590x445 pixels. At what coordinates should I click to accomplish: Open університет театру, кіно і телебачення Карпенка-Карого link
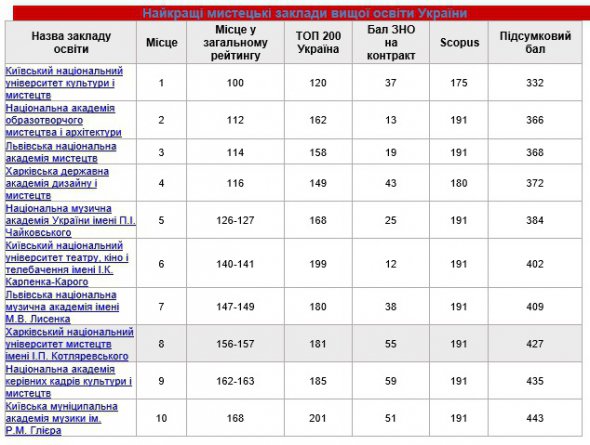(67, 263)
